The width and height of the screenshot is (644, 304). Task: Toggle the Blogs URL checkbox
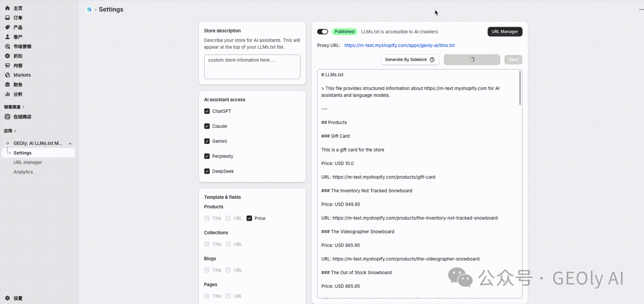point(228,270)
